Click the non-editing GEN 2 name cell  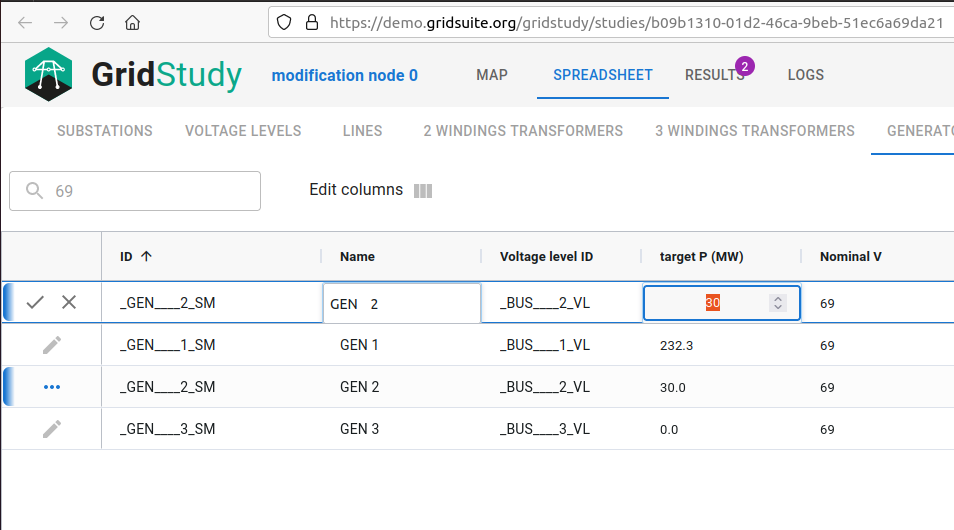(x=359, y=387)
